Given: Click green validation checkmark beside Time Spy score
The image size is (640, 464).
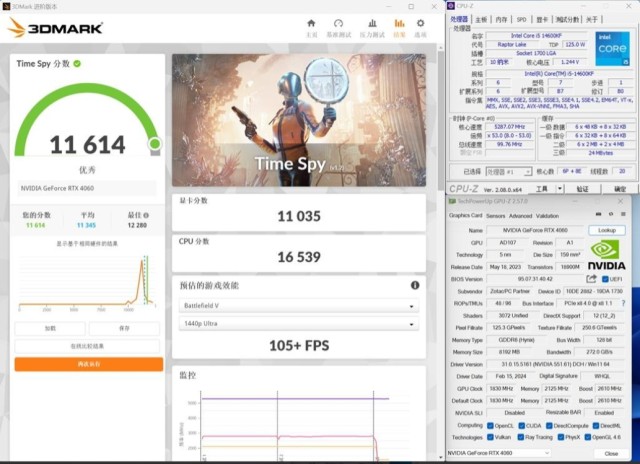Looking at the screenshot, I should [77, 64].
